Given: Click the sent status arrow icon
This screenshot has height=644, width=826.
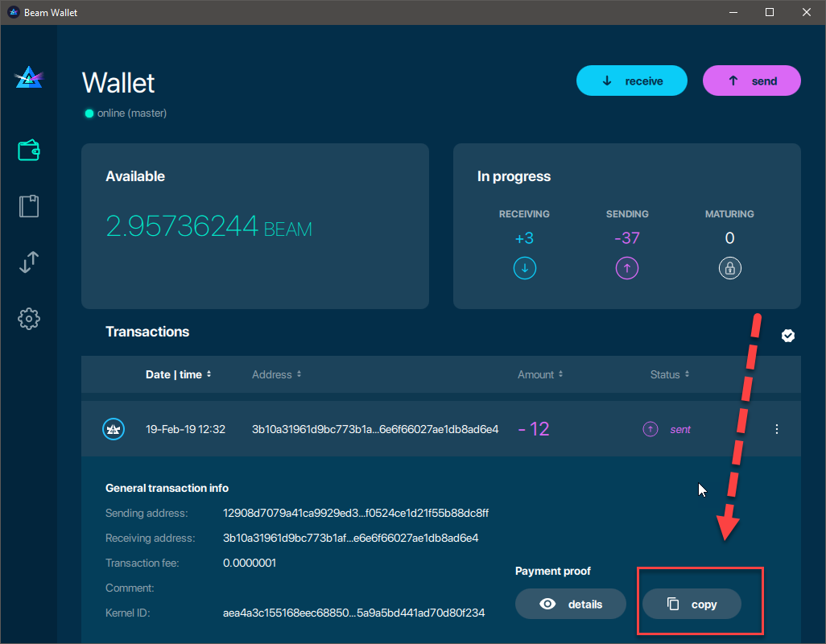Looking at the screenshot, I should coord(650,429).
